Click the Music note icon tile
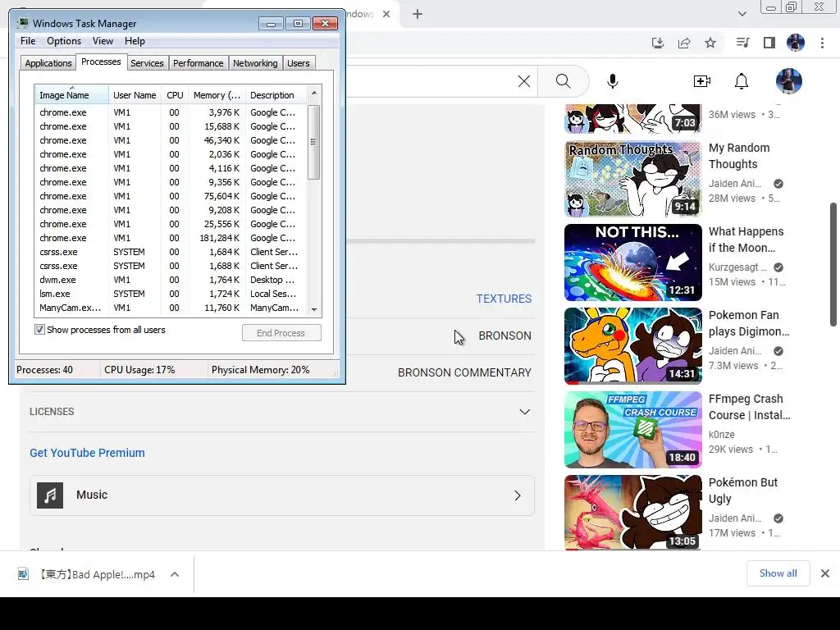This screenshot has height=630, width=840. click(x=50, y=495)
